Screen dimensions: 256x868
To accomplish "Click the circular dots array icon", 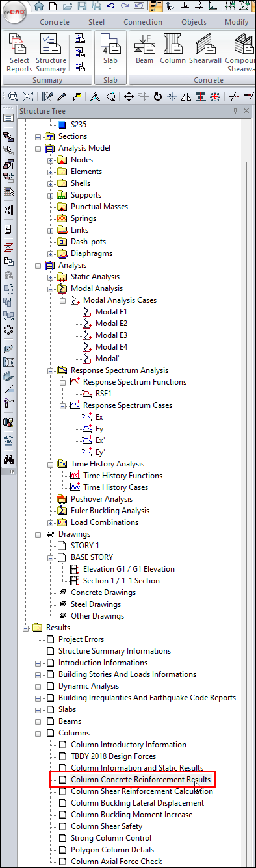I will pos(8,330).
